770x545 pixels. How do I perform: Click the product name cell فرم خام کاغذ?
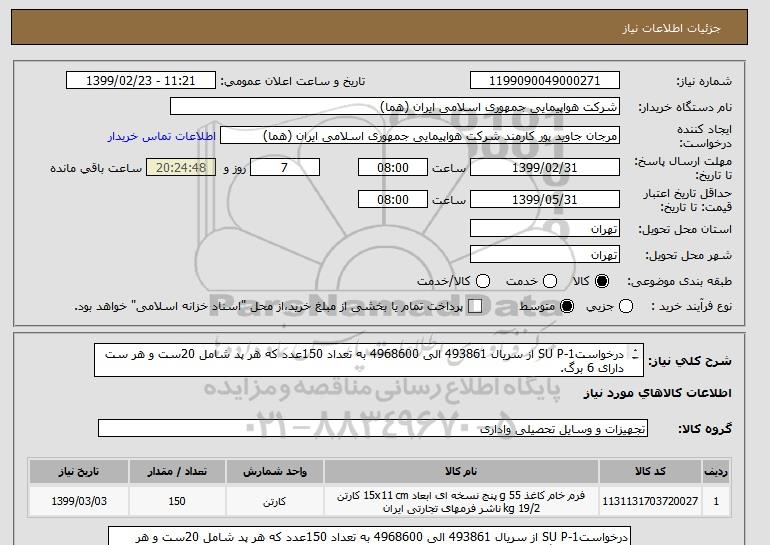pyautogui.click(x=461, y=501)
